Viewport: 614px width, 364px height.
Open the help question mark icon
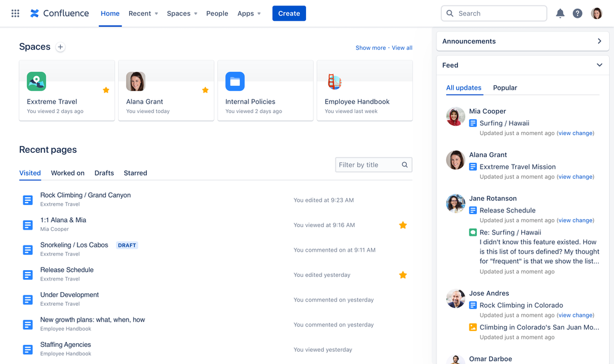click(x=577, y=14)
